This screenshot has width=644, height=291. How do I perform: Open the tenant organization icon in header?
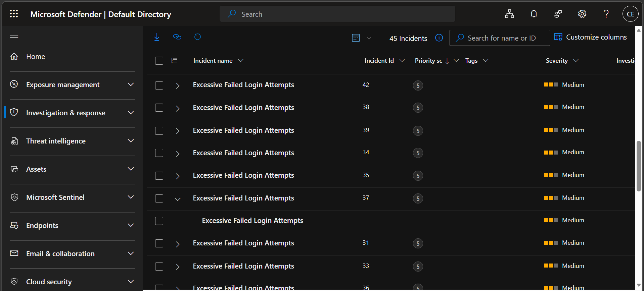510,14
